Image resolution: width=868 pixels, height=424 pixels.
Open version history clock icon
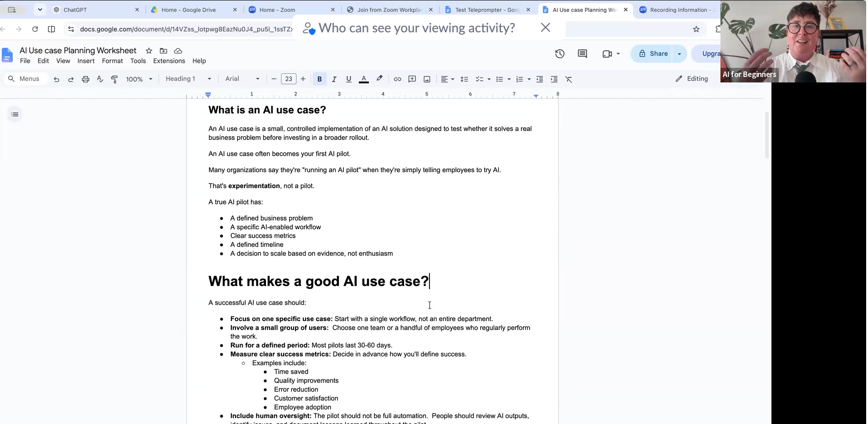(x=560, y=54)
